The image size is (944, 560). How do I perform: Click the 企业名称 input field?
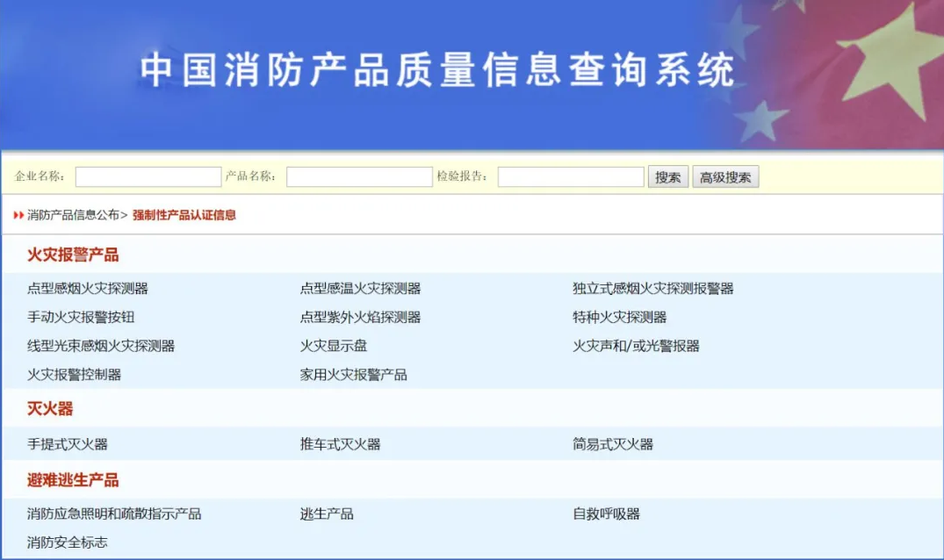pyautogui.click(x=148, y=176)
